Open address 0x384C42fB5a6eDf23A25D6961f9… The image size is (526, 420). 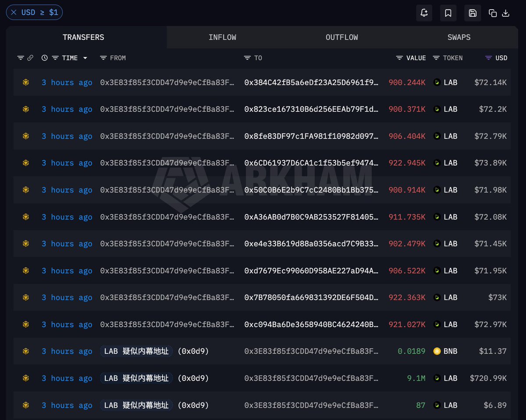click(x=311, y=82)
